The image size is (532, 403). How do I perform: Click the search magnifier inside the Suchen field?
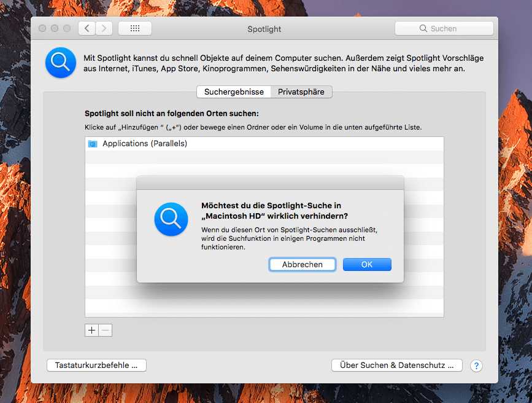pos(422,28)
